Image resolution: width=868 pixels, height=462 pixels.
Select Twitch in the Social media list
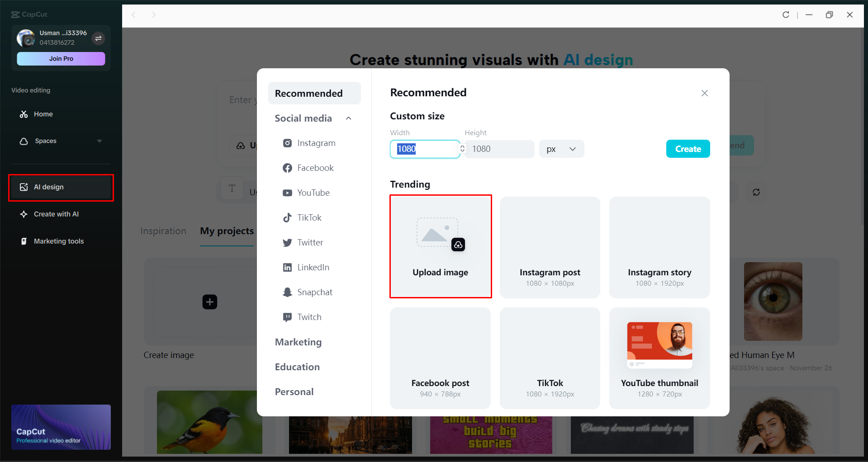pyautogui.click(x=309, y=317)
